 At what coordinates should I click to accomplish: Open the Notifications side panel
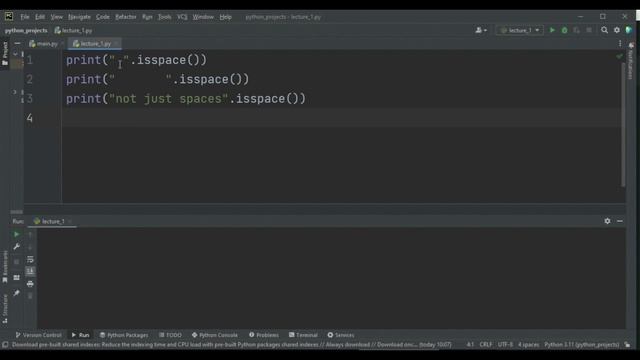click(x=631, y=61)
